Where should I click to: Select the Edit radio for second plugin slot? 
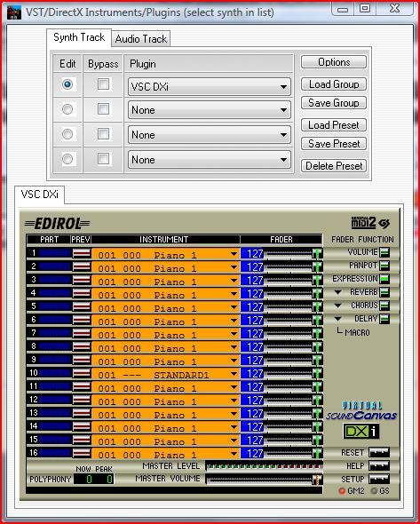coord(67,109)
